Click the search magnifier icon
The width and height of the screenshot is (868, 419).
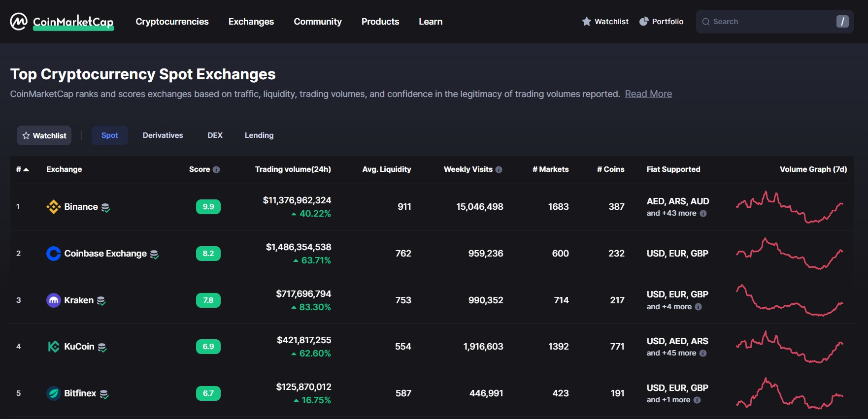tap(705, 22)
